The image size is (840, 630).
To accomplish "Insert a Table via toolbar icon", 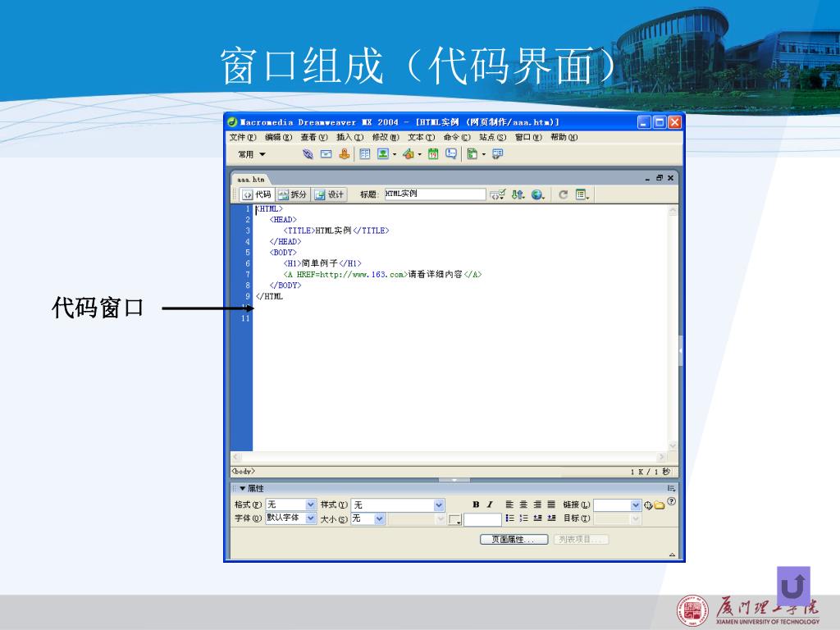I will pos(365,154).
